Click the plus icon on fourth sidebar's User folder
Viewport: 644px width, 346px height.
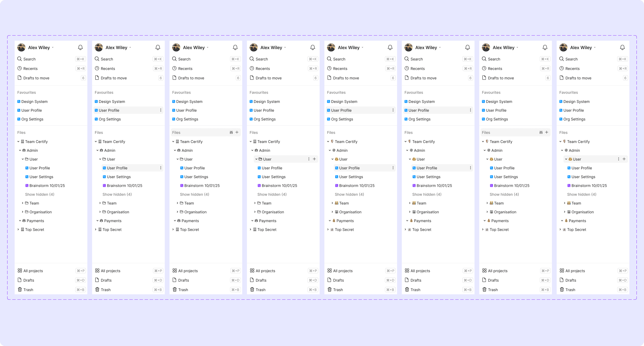point(314,159)
